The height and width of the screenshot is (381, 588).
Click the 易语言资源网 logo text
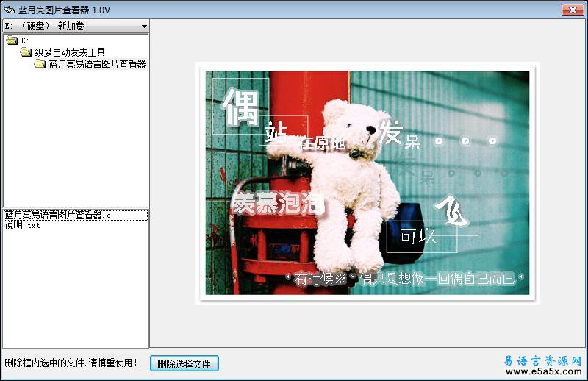coord(543,360)
